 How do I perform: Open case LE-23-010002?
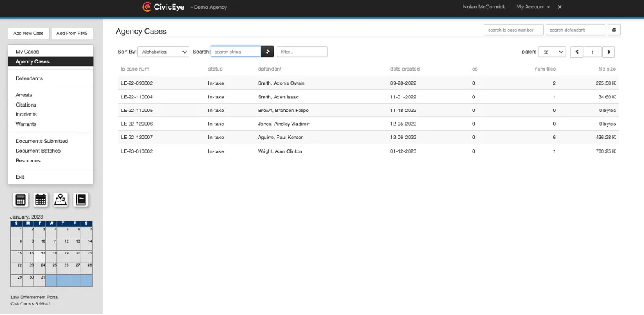tap(137, 151)
